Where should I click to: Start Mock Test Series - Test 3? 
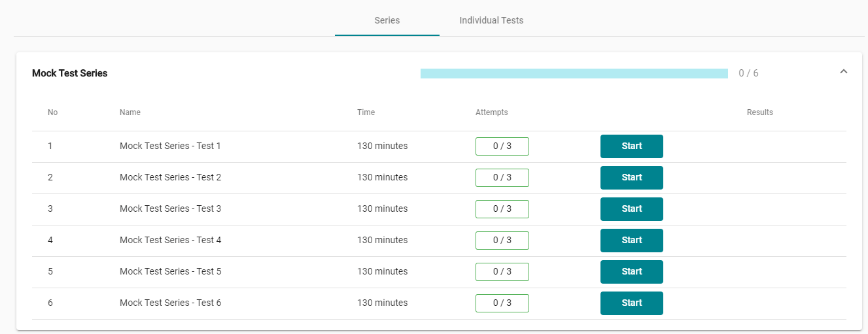click(631, 209)
